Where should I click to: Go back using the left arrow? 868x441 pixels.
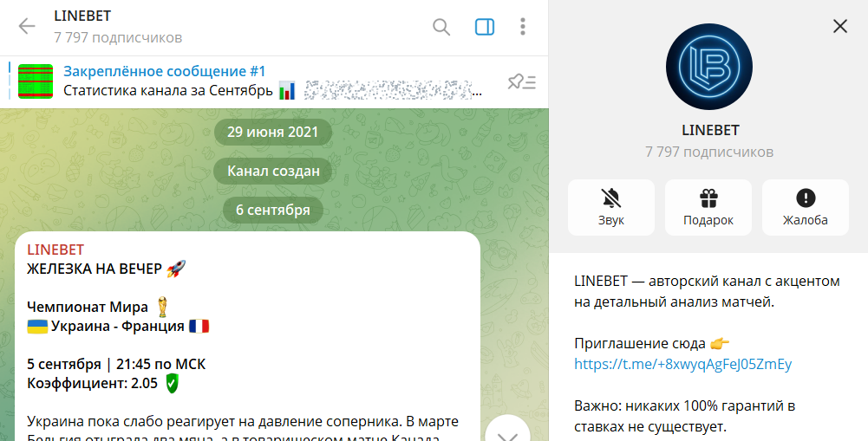coord(27,26)
